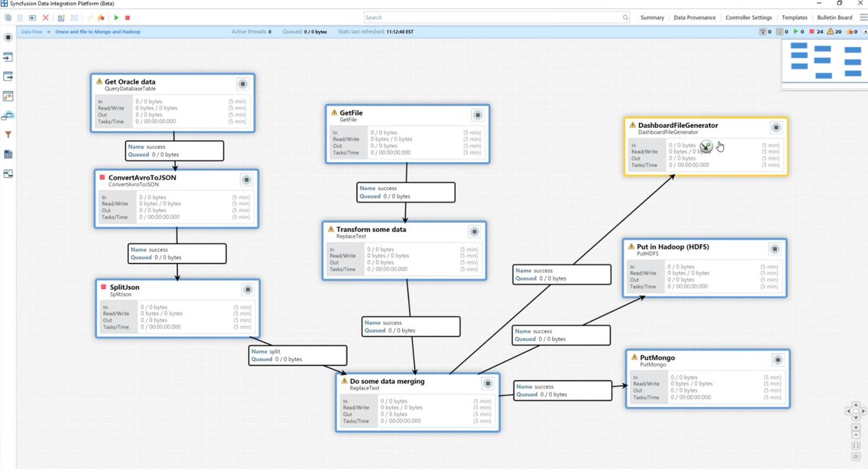Click 'Orace and file to Mongo and Hadoop' breadcrumb
This screenshot has height=469, width=868.
coord(98,32)
